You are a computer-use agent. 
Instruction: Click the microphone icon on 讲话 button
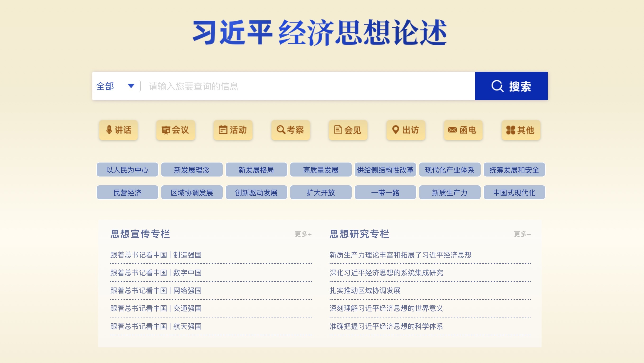pos(109,130)
